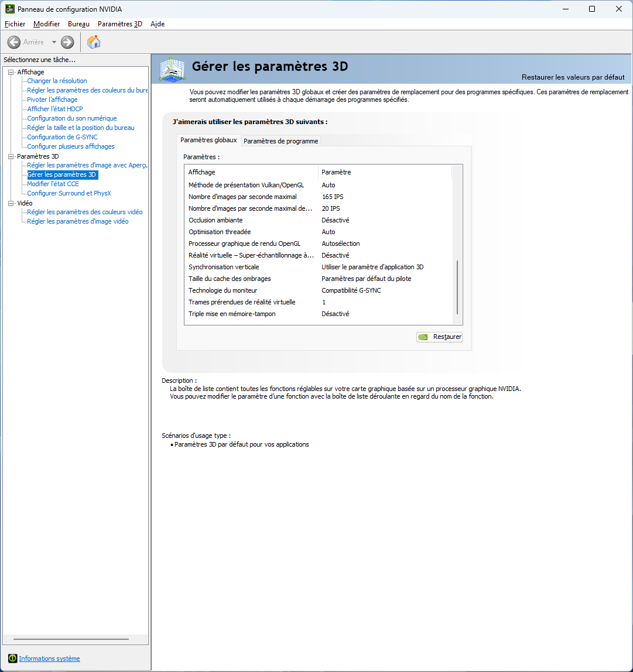Select Méthode de présentation Vulkan/OpenGL row

point(318,185)
